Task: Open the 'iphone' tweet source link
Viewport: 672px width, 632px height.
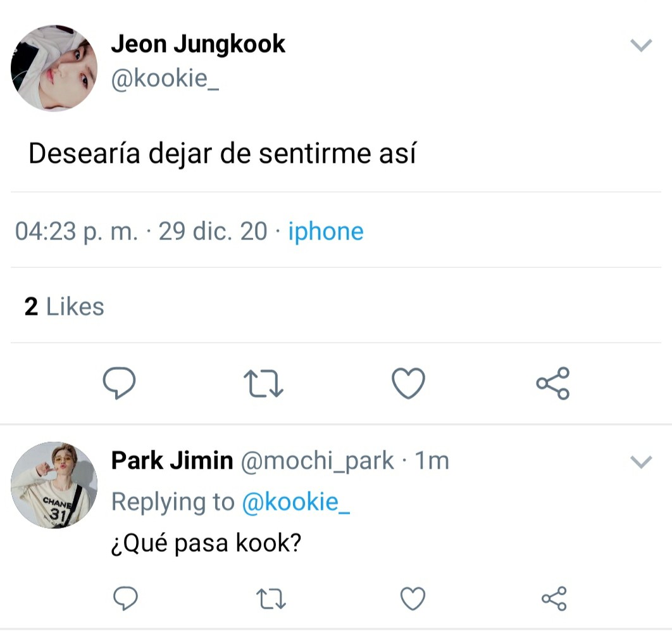Action: point(325,232)
